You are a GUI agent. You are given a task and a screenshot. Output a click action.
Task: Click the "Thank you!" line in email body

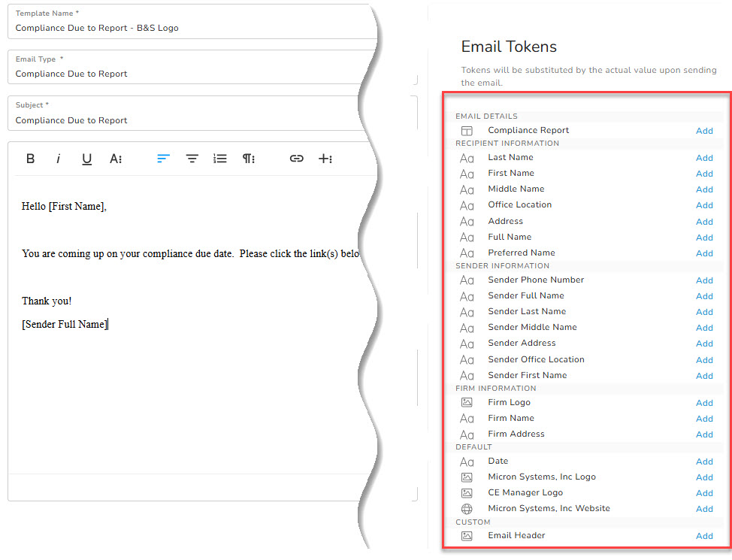[47, 301]
